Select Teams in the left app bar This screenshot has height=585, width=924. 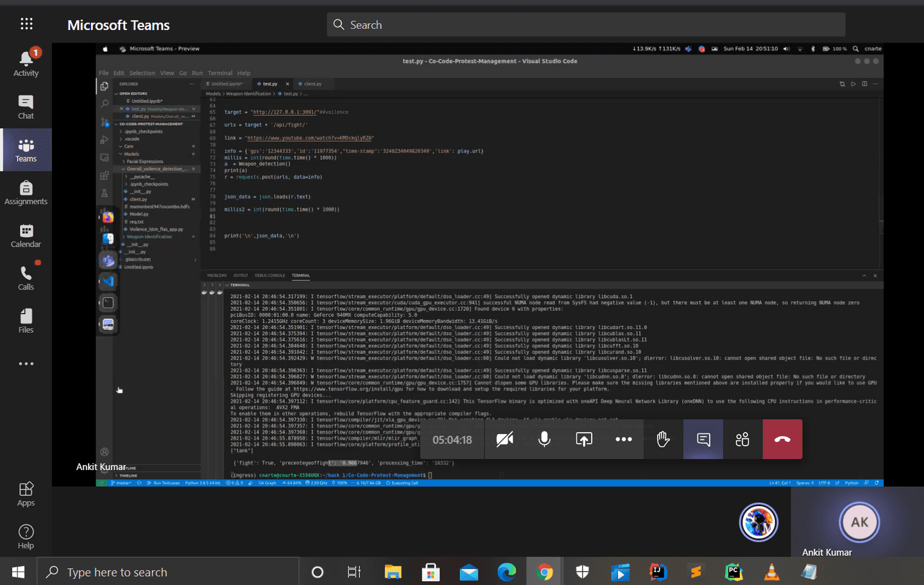26,150
